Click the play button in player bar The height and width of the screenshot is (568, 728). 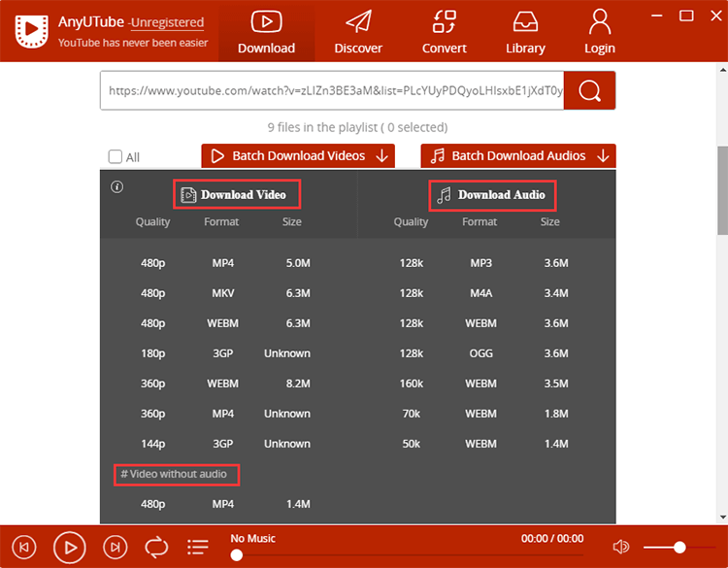(x=70, y=547)
